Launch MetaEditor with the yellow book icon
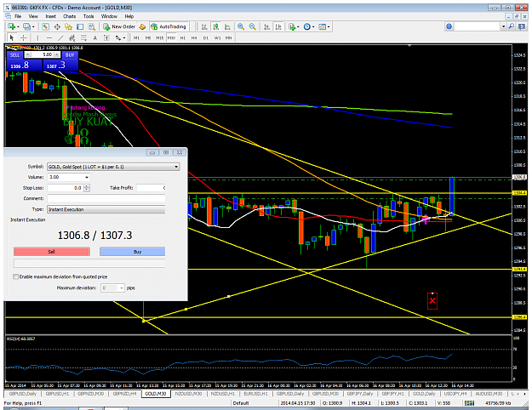The height and width of the screenshot is (410, 532). [142, 26]
